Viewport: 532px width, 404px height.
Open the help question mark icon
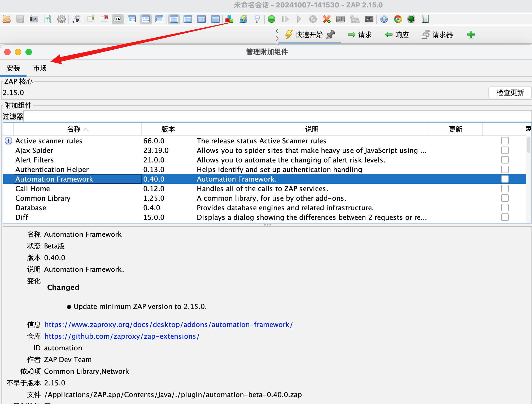pyautogui.click(x=384, y=19)
